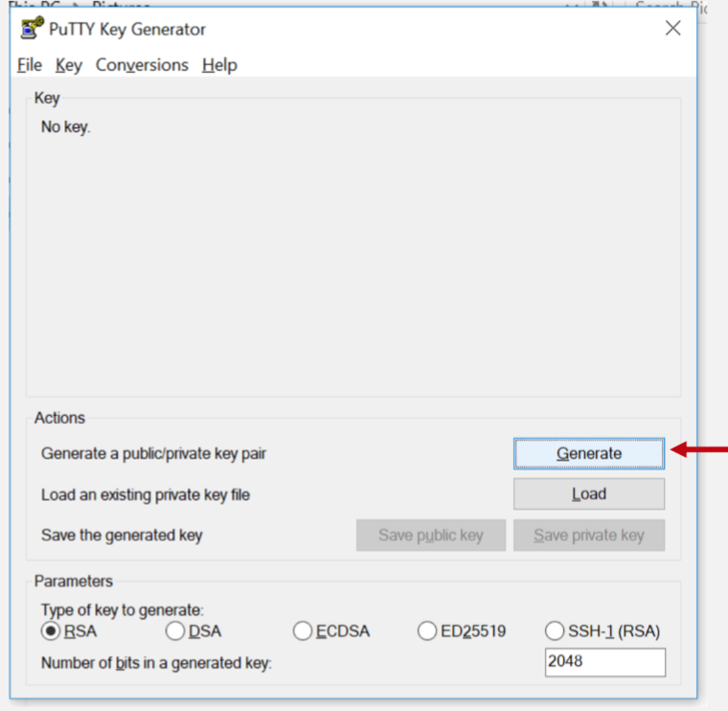Click the "No key." text in Key panel

coord(65,126)
